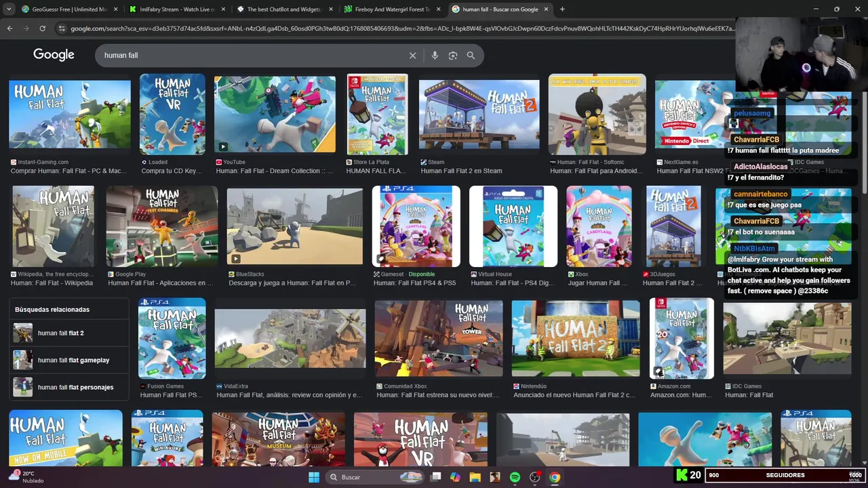
Task: Open the Google Play Test Chamber thumbnail
Action: (x=162, y=226)
